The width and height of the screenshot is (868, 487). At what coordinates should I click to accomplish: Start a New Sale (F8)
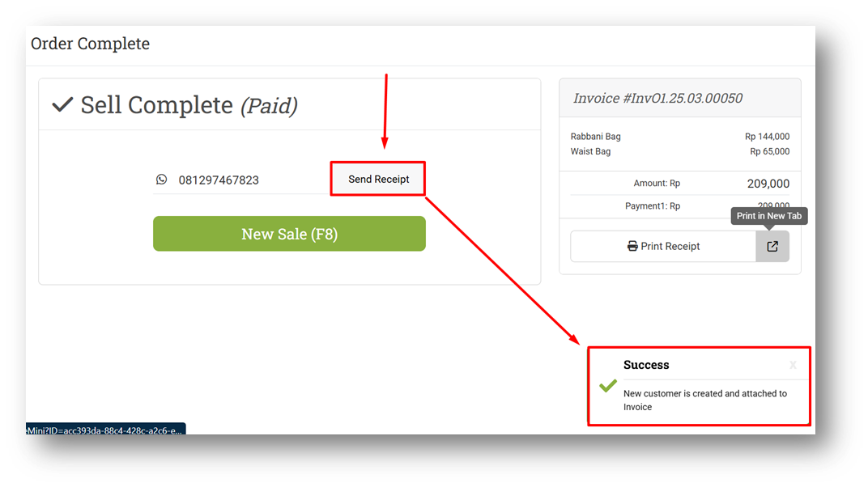pyautogui.click(x=289, y=234)
